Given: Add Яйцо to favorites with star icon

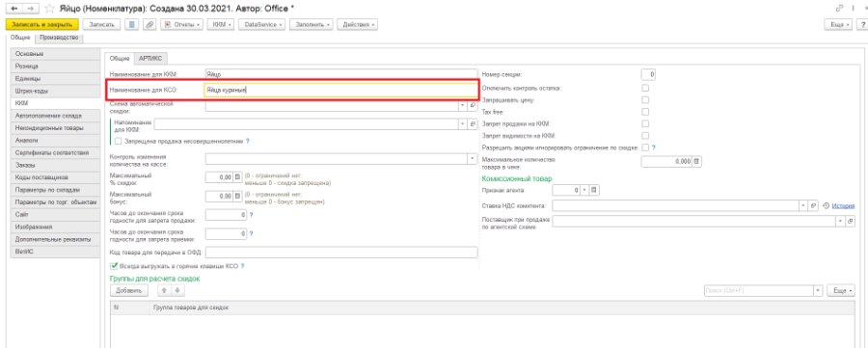Looking at the screenshot, I should 50,9.
